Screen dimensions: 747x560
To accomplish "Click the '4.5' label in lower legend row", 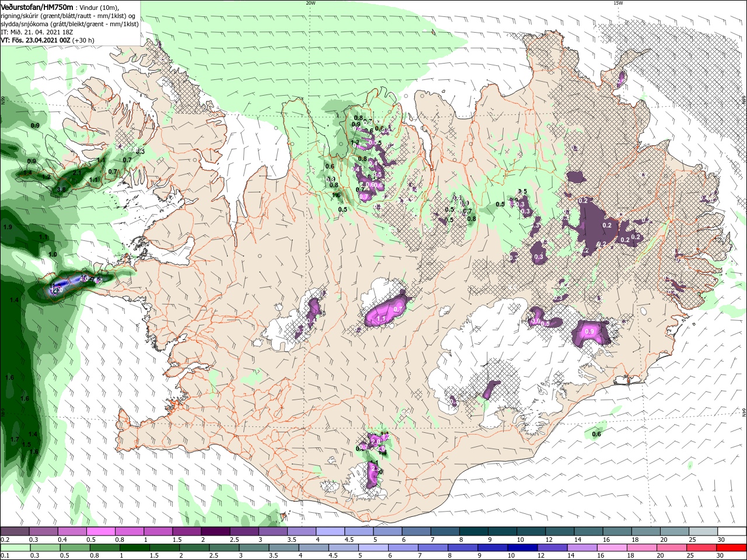I will point(333,555).
